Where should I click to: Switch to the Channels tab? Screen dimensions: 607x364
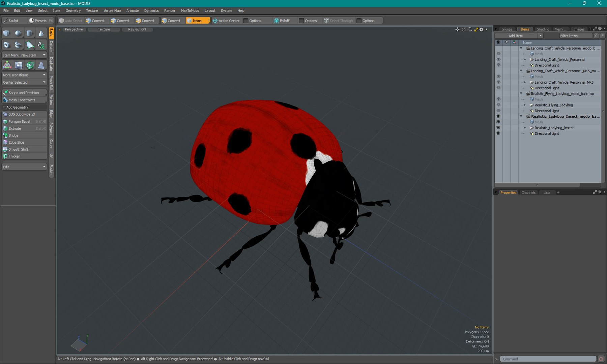(x=528, y=193)
